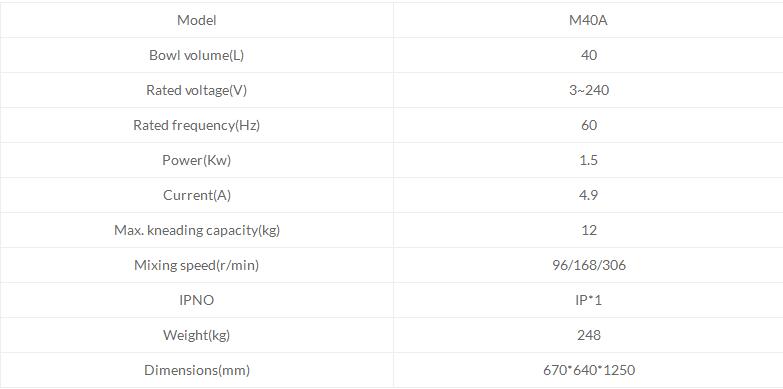Select the current value 4.9
This screenshot has width=783, height=389.
pyautogui.click(x=589, y=195)
